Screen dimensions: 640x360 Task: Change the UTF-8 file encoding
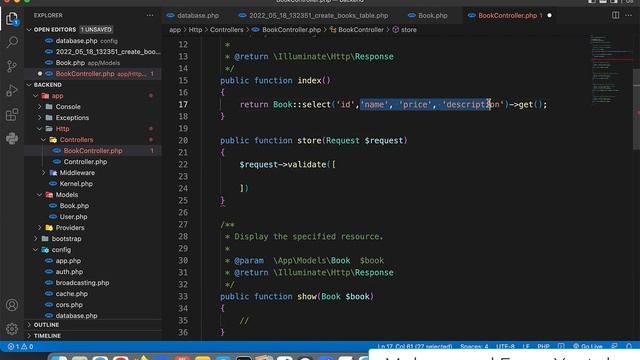[x=505, y=347]
